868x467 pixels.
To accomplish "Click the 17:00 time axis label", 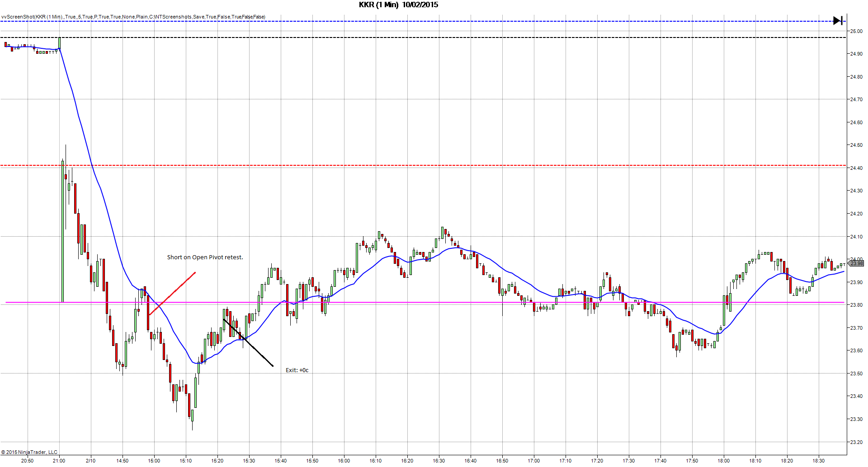I will click(533, 461).
